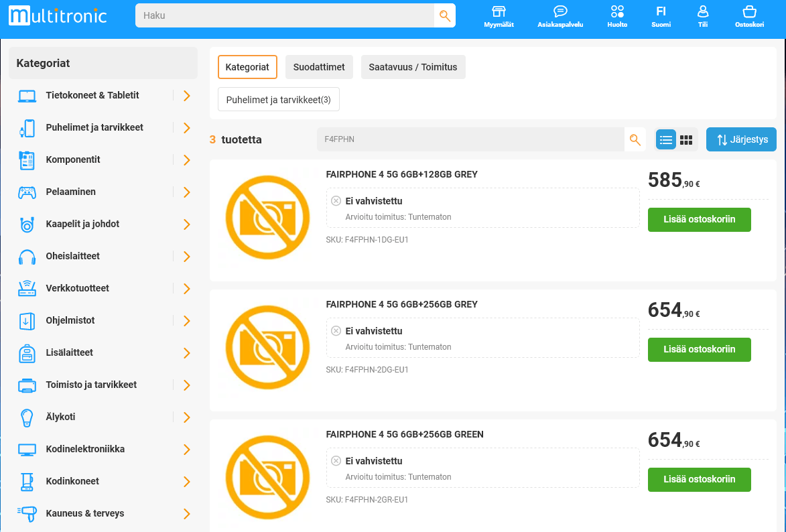
Task: Click the Kauneus & terveys hairdryer icon
Action: (x=27, y=513)
